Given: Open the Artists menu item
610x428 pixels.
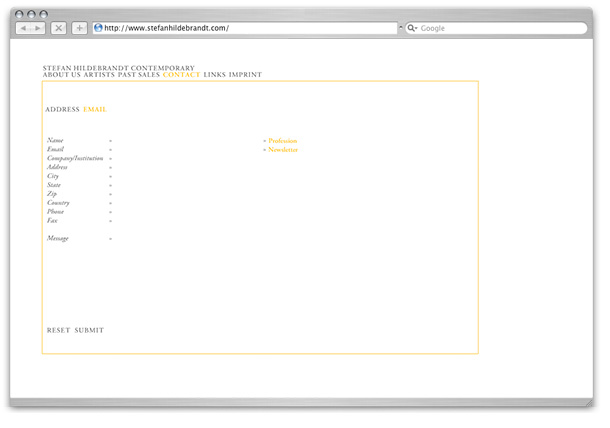Looking at the screenshot, I should (x=99, y=75).
